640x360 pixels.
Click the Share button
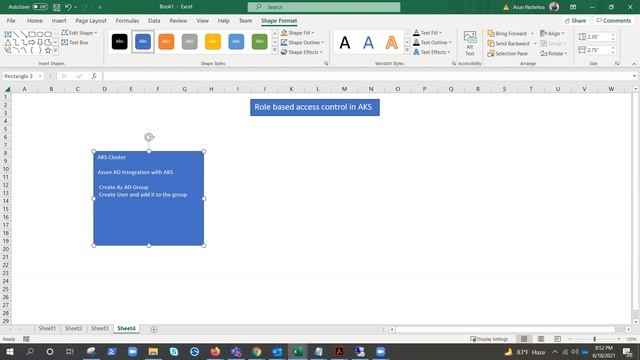pyautogui.click(x=575, y=20)
